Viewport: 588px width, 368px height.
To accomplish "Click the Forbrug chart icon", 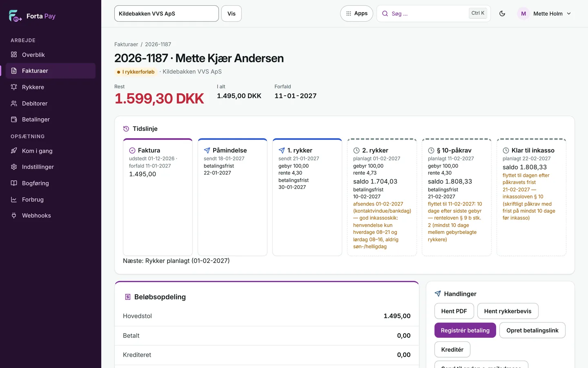I will 14,200.
